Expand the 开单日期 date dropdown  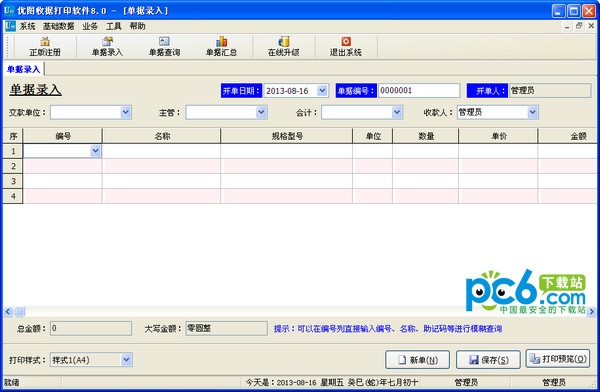pyautogui.click(x=322, y=91)
